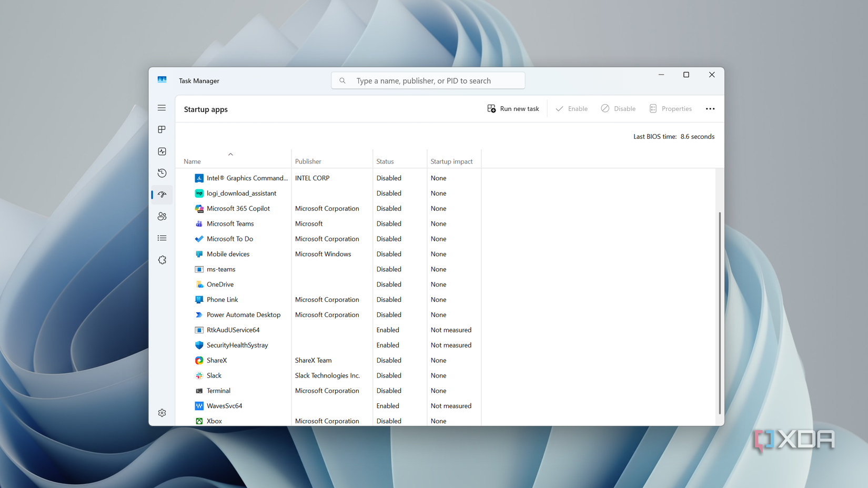Open the Services page icon
Screen dimensions: 868x488
(x=162, y=260)
